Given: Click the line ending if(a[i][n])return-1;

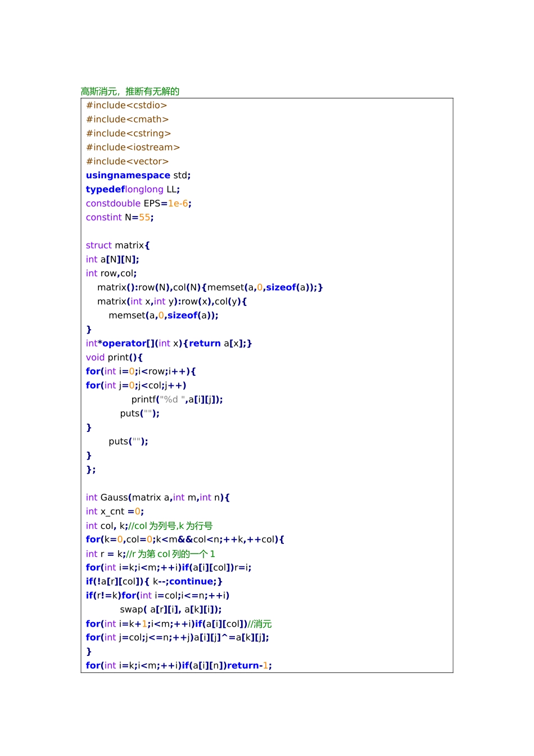Looking at the screenshot, I should pos(179,665).
